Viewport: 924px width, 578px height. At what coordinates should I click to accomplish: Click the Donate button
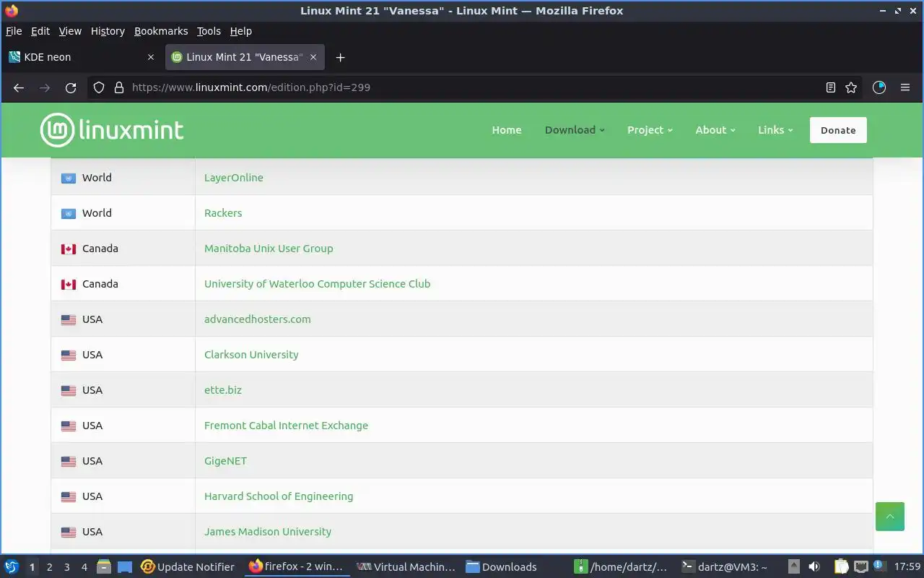click(838, 130)
